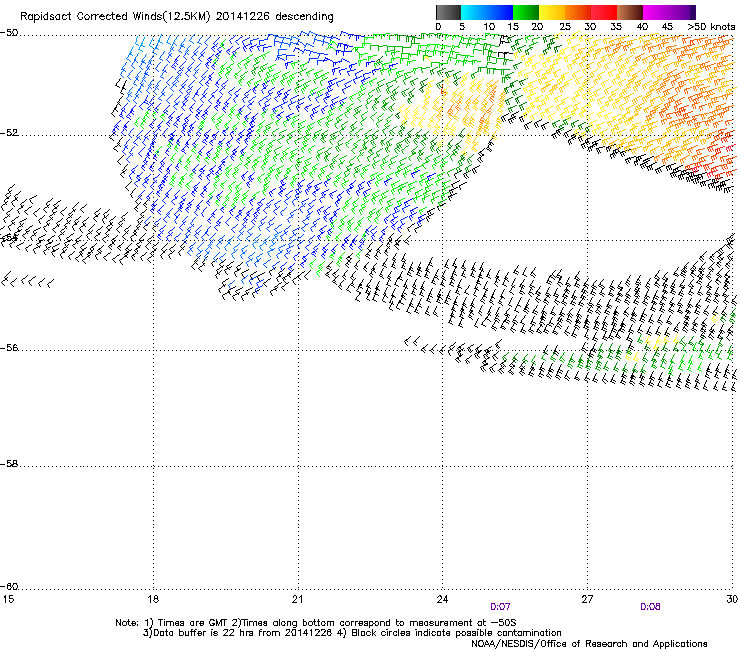Click the purple 'D:08' time marker
This screenshot has height=650, width=740.
click(x=650, y=607)
